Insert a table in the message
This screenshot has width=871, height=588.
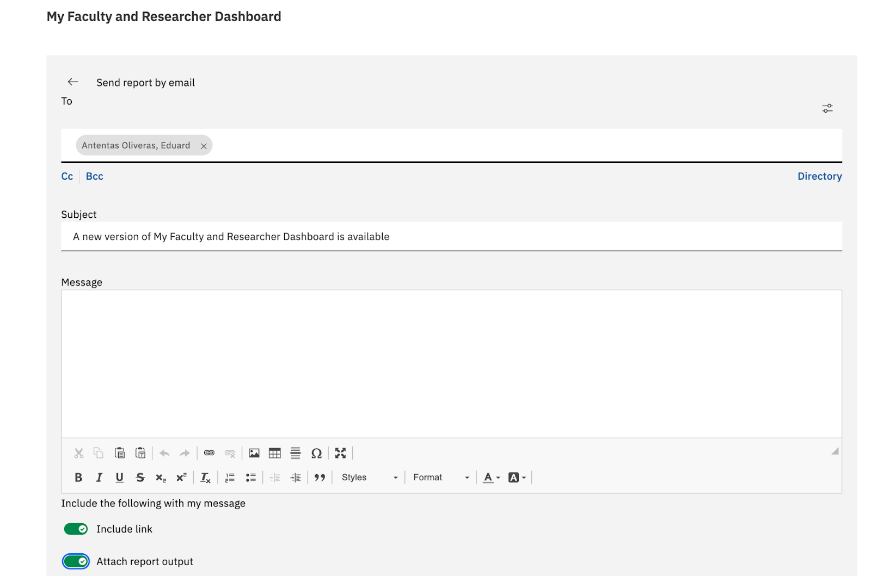(275, 453)
